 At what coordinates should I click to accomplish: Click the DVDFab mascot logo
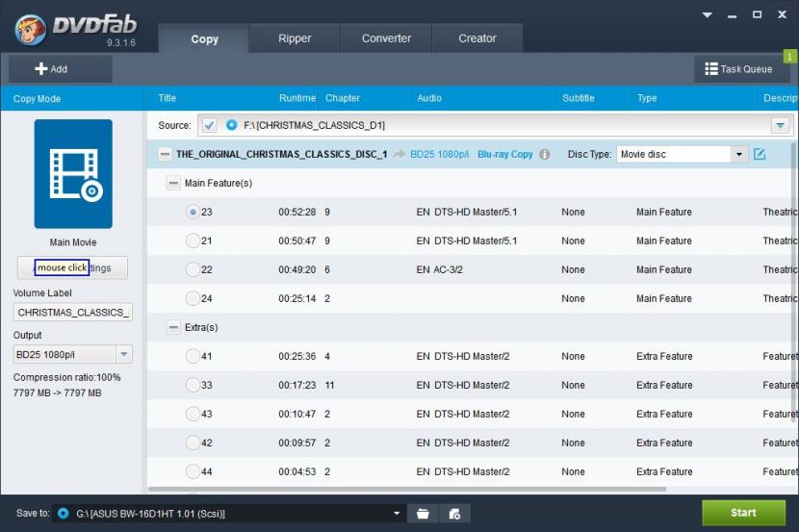pos(30,30)
